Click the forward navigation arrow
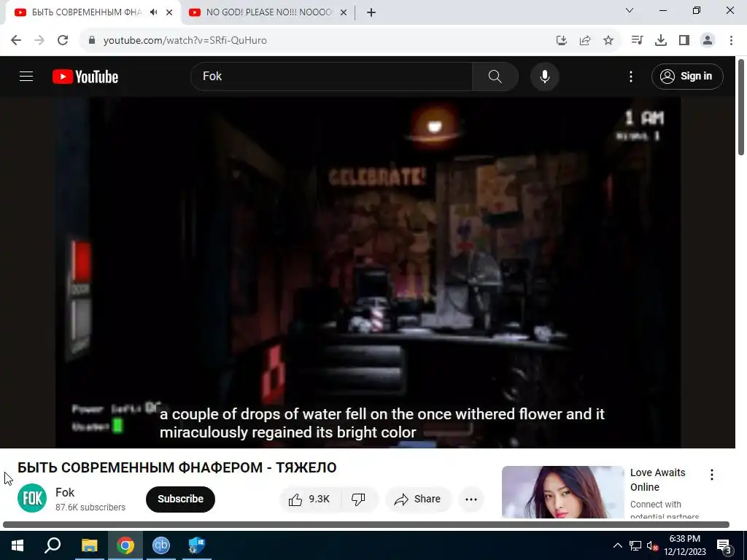The height and width of the screenshot is (560, 747). pos(39,41)
